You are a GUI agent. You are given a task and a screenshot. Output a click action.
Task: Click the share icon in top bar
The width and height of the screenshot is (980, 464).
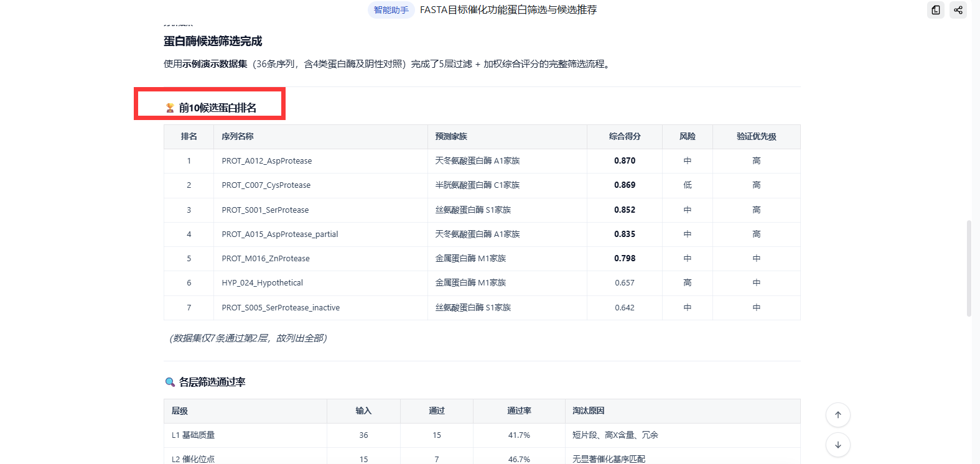click(958, 10)
